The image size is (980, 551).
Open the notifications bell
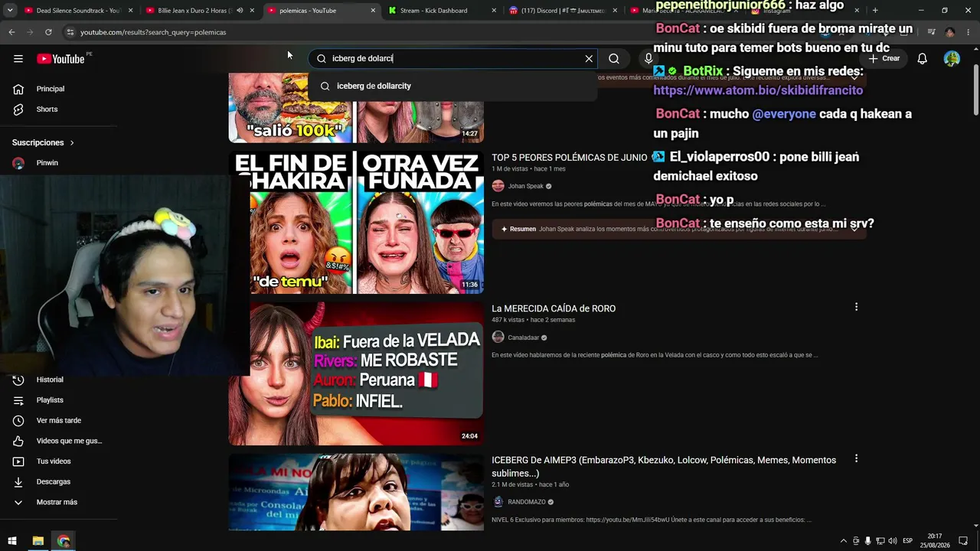tap(923, 59)
